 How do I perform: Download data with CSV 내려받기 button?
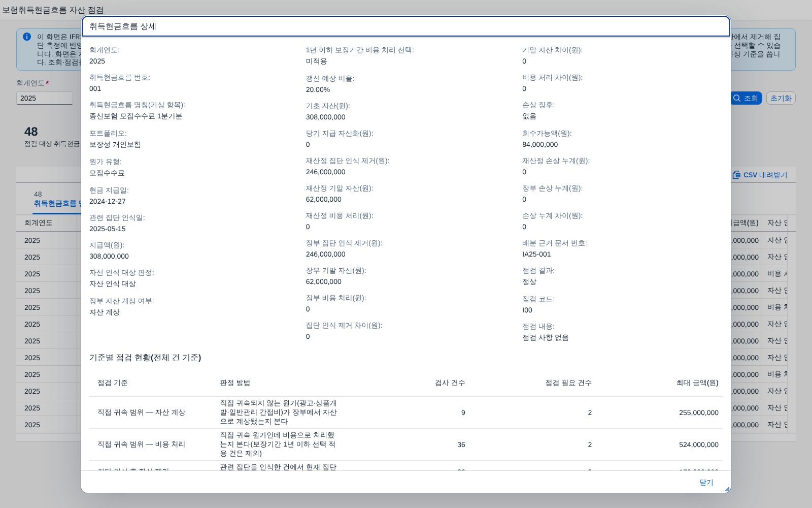760,175
